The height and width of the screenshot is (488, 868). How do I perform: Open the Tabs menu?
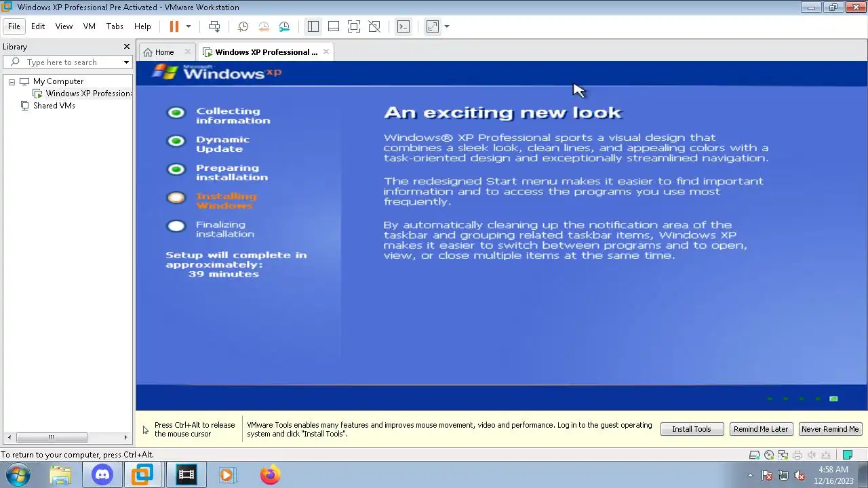(115, 26)
